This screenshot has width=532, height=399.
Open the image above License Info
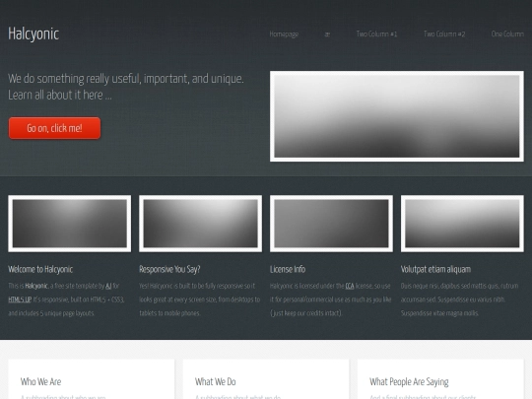(x=331, y=224)
